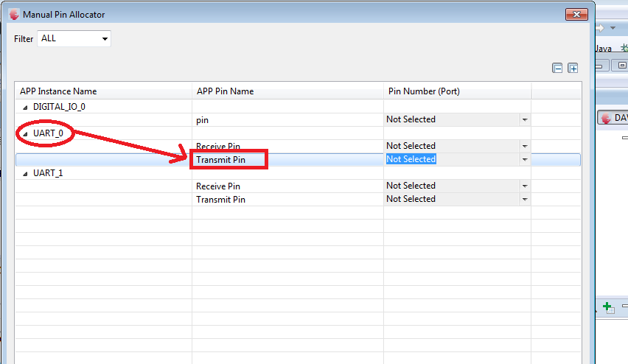The height and width of the screenshot is (364, 628).
Task: Click the forward arrow in background toolbar
Action: pos(599,28)
